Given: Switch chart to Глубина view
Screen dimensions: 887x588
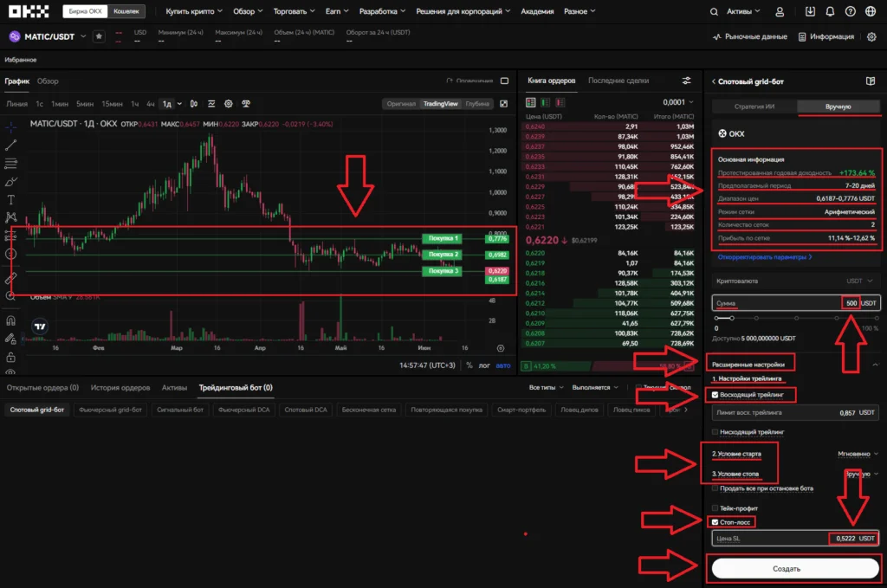Looking at the screenshot, I should (477, 104).
